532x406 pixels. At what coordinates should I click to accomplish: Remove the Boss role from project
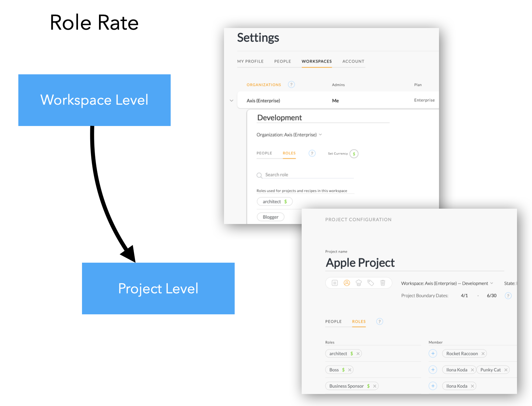tap(350, 370)
